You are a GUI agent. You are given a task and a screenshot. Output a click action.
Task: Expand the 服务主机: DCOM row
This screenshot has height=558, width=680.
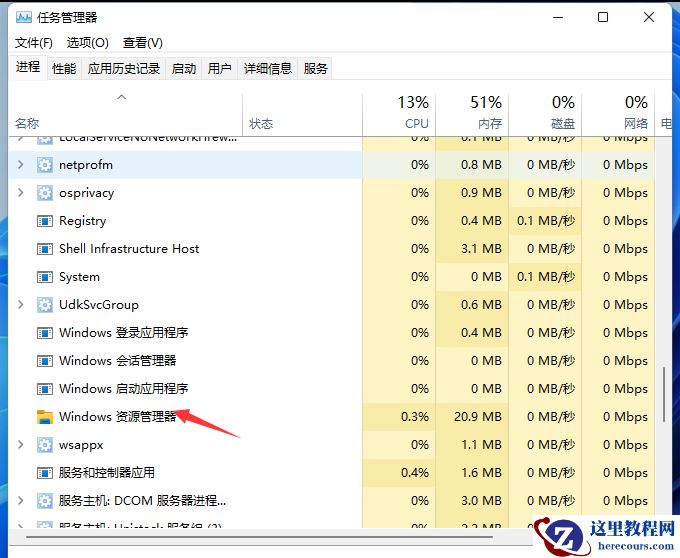click(x=20, y=500)
